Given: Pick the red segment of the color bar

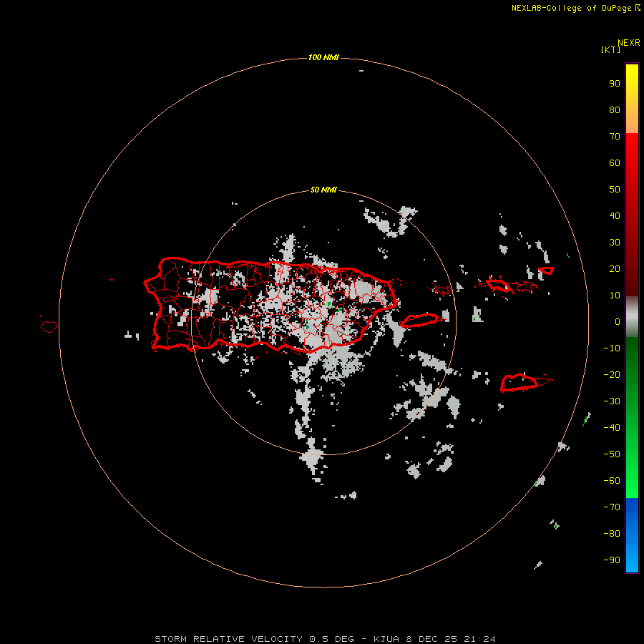Looking at the screenshot, I should coord(632,215).
